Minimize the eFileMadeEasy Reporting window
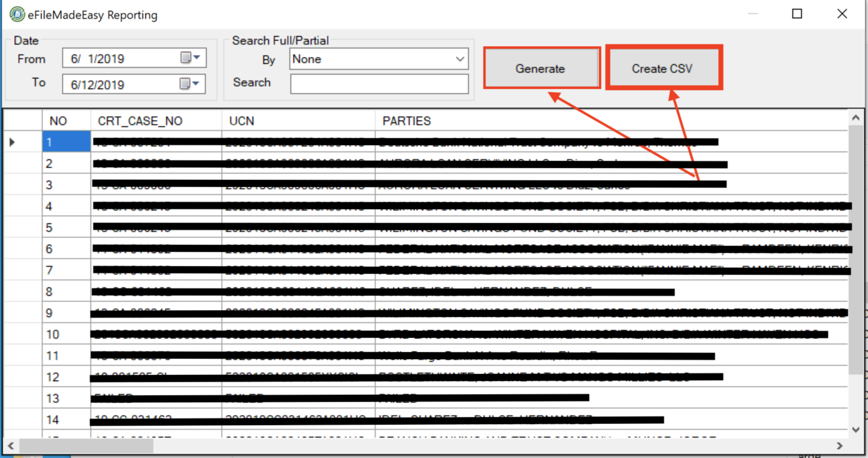The image size is (868, 458). pos(753,14)
